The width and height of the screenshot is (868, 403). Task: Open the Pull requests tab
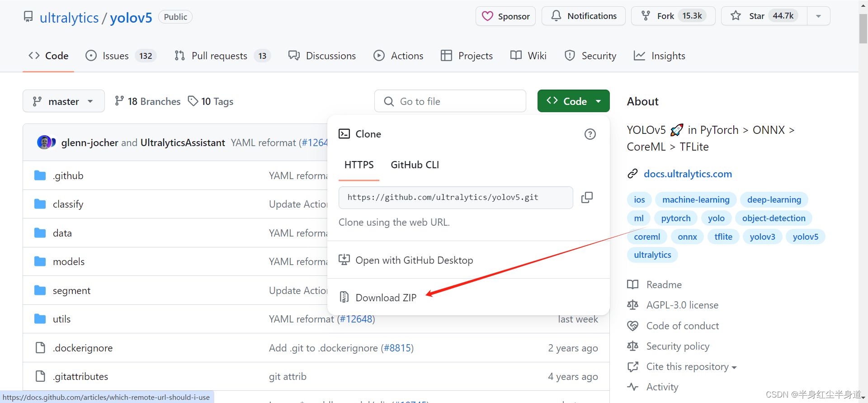(222, 56)
